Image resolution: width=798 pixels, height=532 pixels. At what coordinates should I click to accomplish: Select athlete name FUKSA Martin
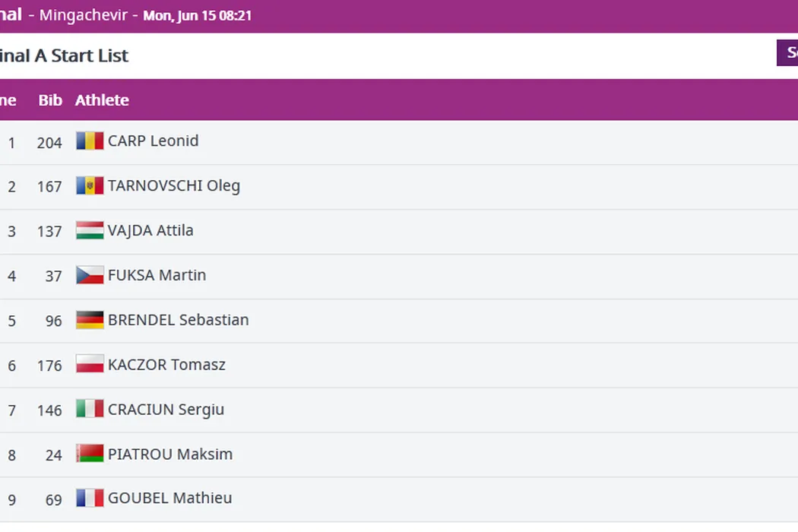157,275
